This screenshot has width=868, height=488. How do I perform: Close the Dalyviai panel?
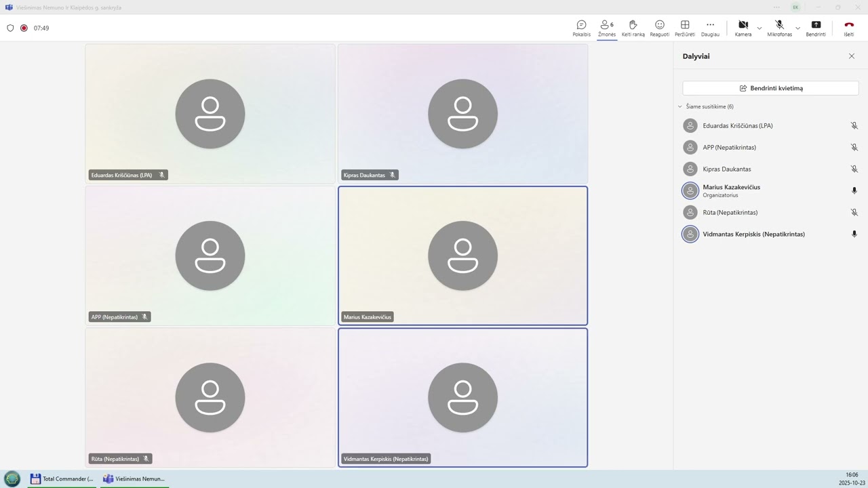(852, 56)
